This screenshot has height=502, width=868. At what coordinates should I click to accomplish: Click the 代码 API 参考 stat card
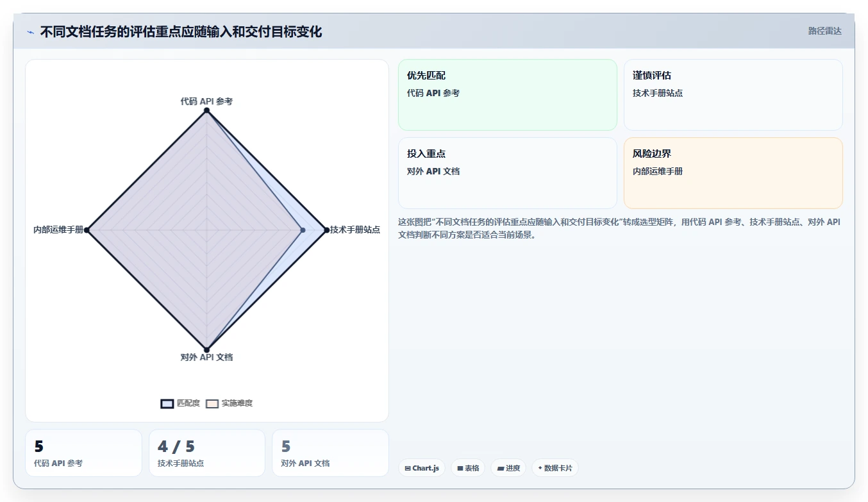click(x=83, y=453)
